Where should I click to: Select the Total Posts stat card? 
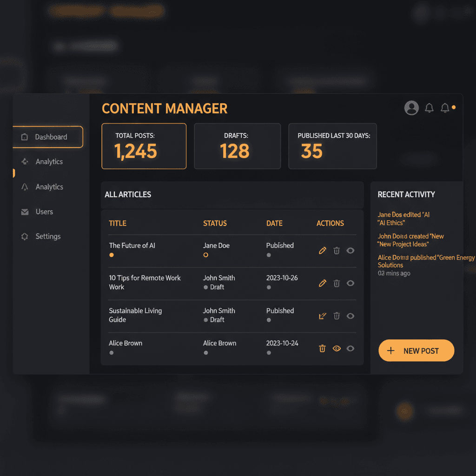(x=144, y=146)
